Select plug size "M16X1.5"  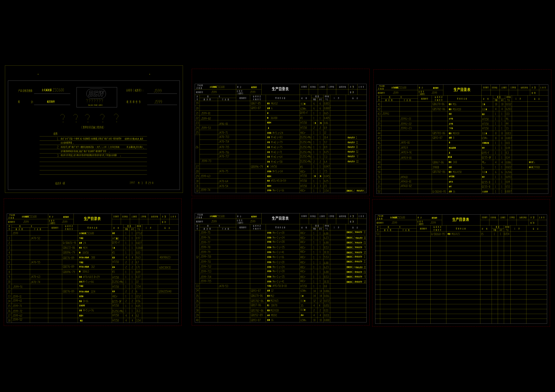[456, 234]
